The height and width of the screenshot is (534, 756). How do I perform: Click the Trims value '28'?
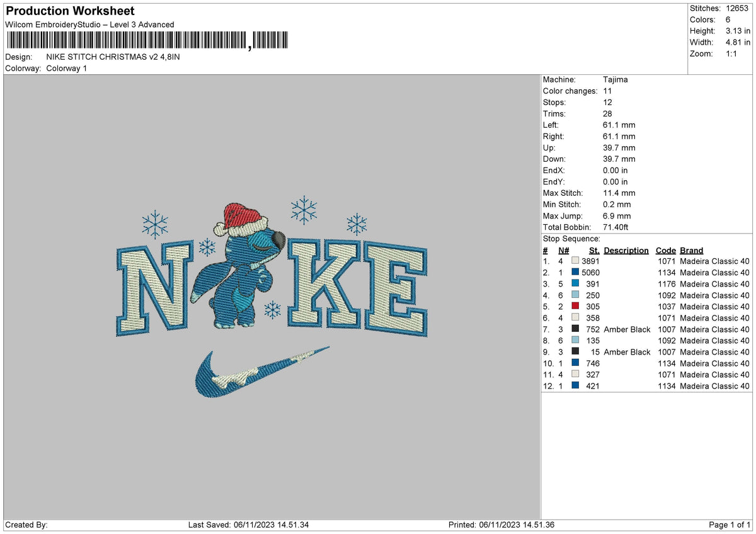pos(607,113)
